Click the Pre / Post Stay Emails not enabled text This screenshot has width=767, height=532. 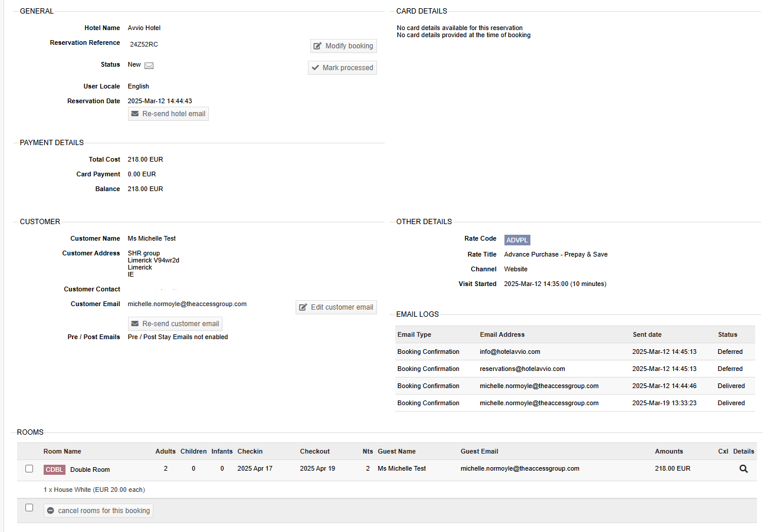tap(178, 337)
